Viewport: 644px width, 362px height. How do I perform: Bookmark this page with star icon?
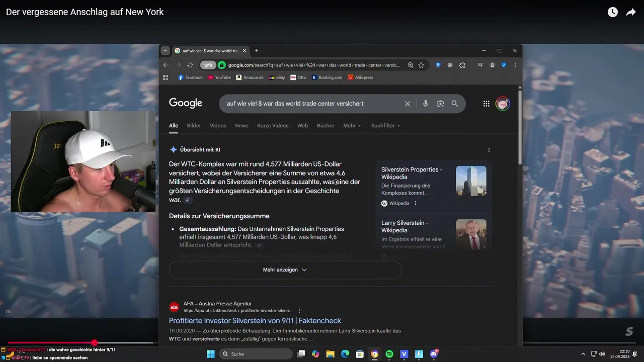(x=422, y=65)
